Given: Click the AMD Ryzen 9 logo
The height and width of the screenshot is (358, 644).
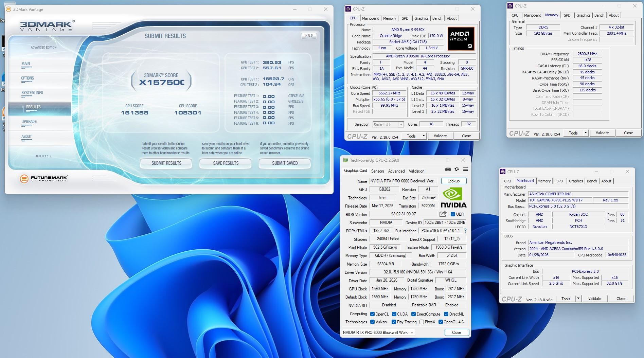Looking at the screenshot, I should pos(461,39).
